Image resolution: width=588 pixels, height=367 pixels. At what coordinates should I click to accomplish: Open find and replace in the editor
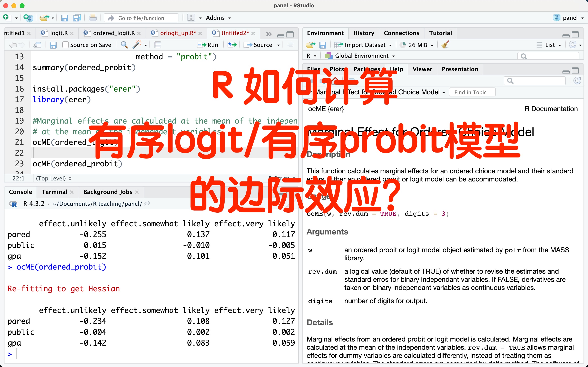tap(124, 45)
